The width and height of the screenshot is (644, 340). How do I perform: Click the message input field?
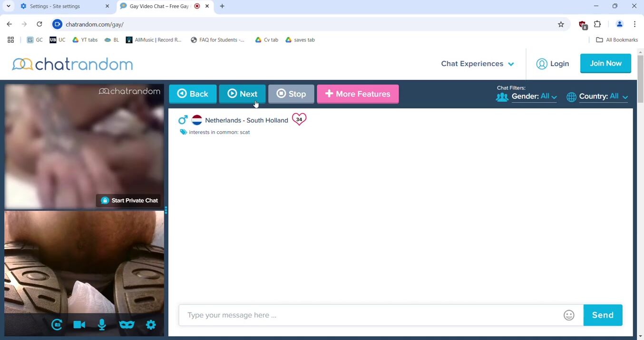click(371, 315)
